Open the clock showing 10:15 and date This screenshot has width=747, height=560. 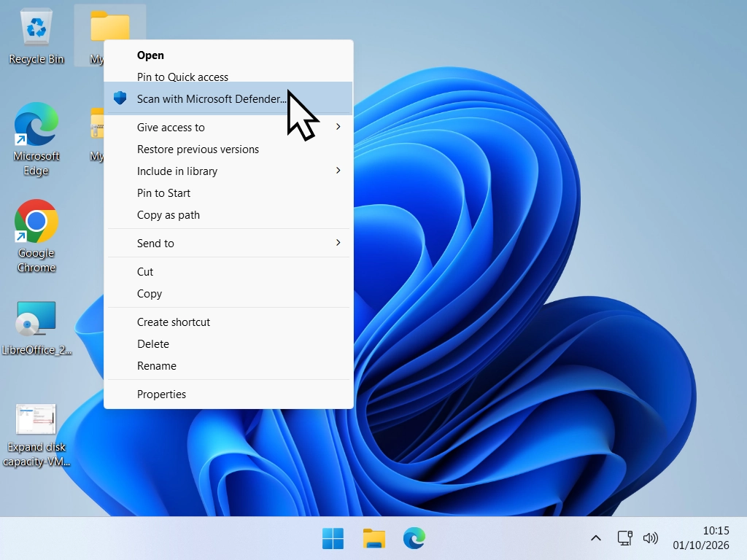pyautogui.click(x=701, y=538)
